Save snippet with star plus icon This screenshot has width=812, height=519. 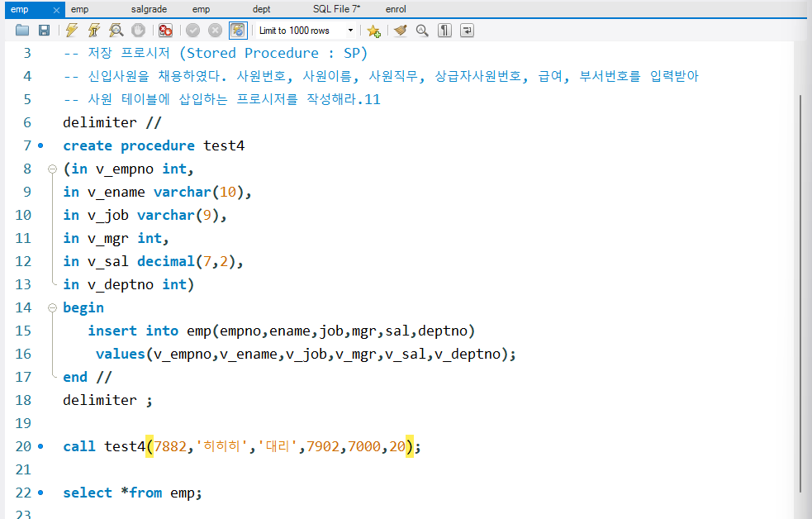point(373,31)
